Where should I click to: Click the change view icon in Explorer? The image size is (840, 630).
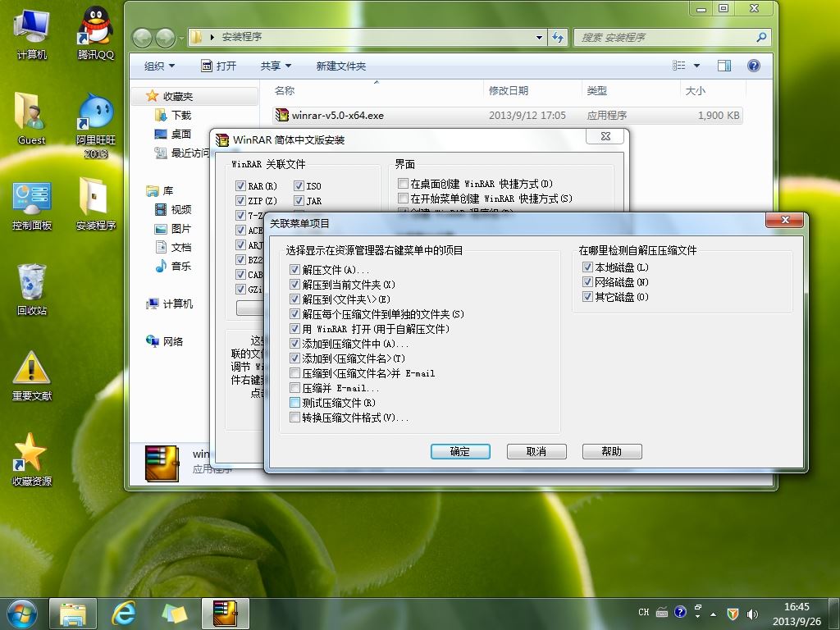pyautogui.click(x=678, y=66)
